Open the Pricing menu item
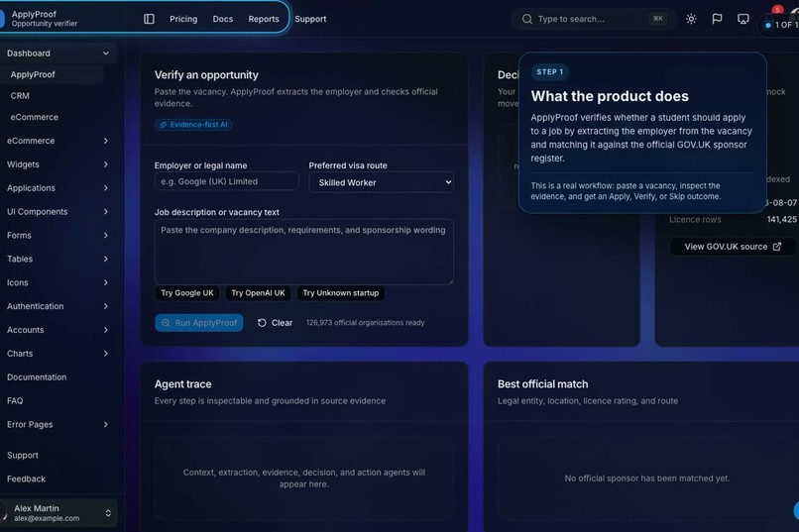Image resolution: width=799 pixels, height=532 pixels. click(x=183, y=19)
